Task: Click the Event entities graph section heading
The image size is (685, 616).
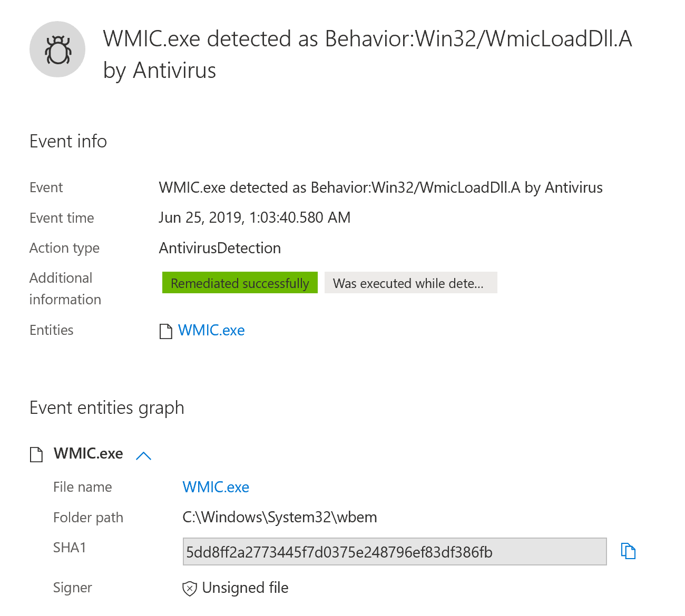Action: 107,408
